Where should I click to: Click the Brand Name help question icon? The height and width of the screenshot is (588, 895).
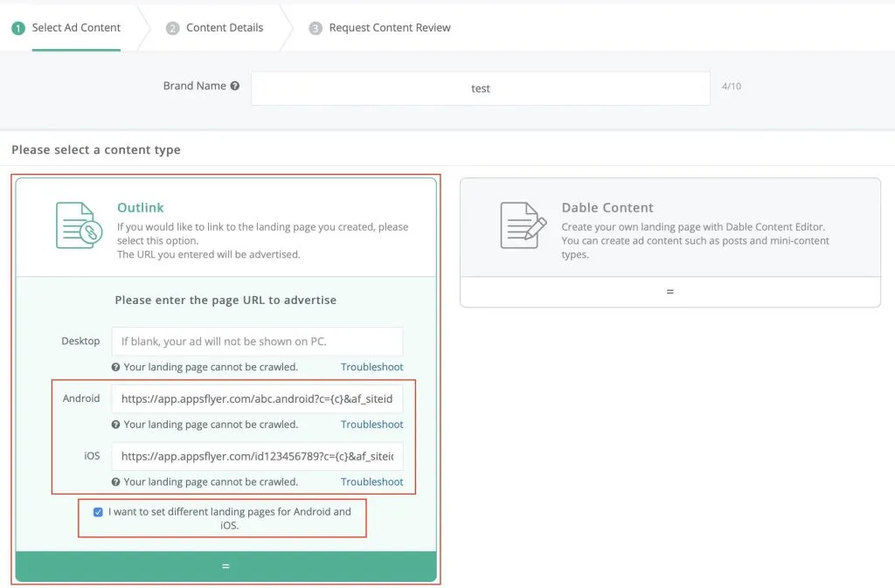(x=234, y=86)
